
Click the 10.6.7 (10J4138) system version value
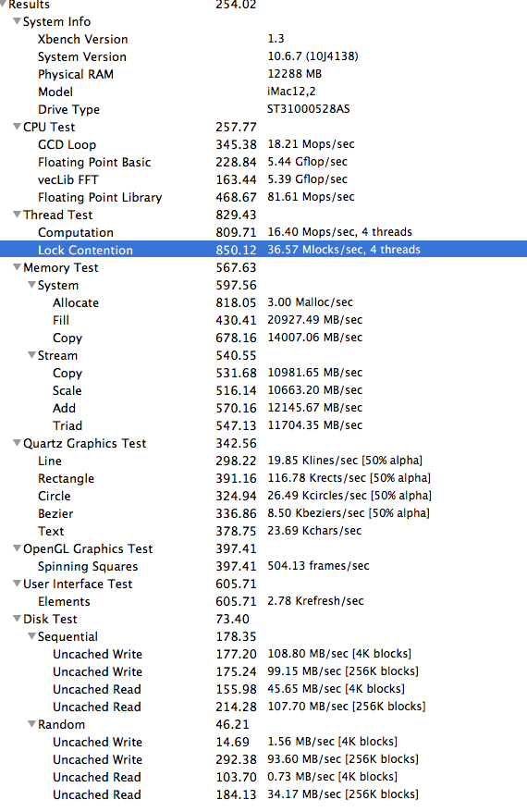pos(313,56)
